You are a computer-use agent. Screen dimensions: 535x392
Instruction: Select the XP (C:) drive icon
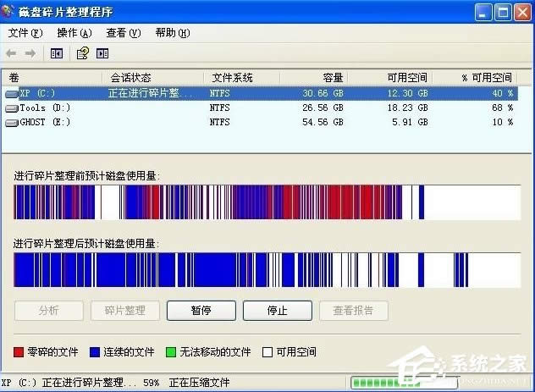click(x=12, y=93)
